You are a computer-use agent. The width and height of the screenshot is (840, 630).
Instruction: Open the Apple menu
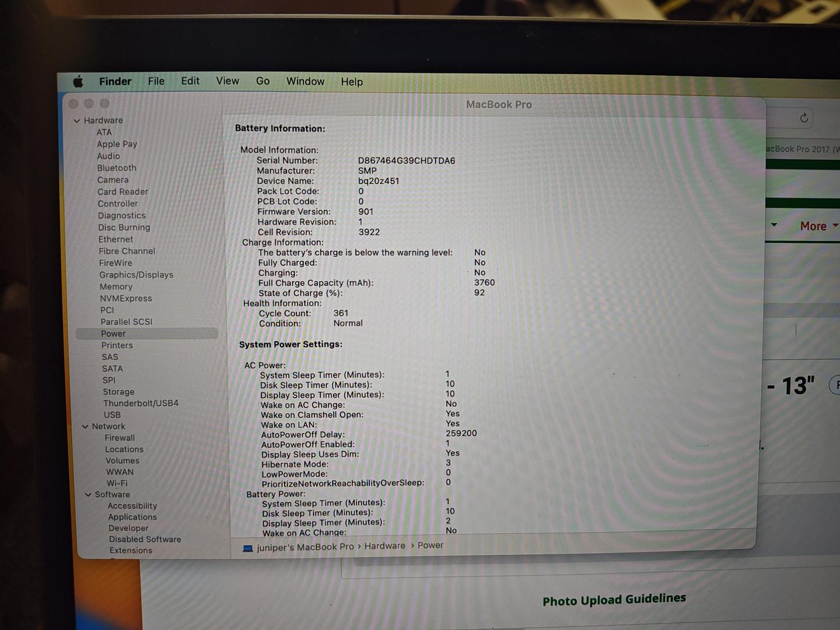(x=78, y=82)
